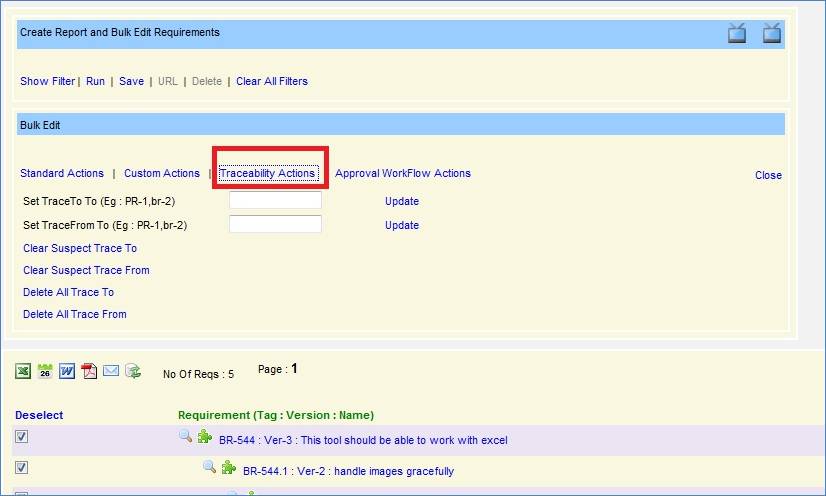Screen dimensions: 826x496
Task: Click the rightmost TV icon in header
Action: (x=771, y=34)
